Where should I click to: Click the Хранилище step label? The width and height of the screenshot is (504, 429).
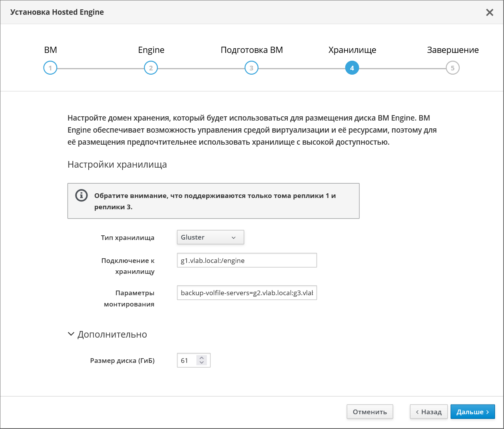coord(352,50)
